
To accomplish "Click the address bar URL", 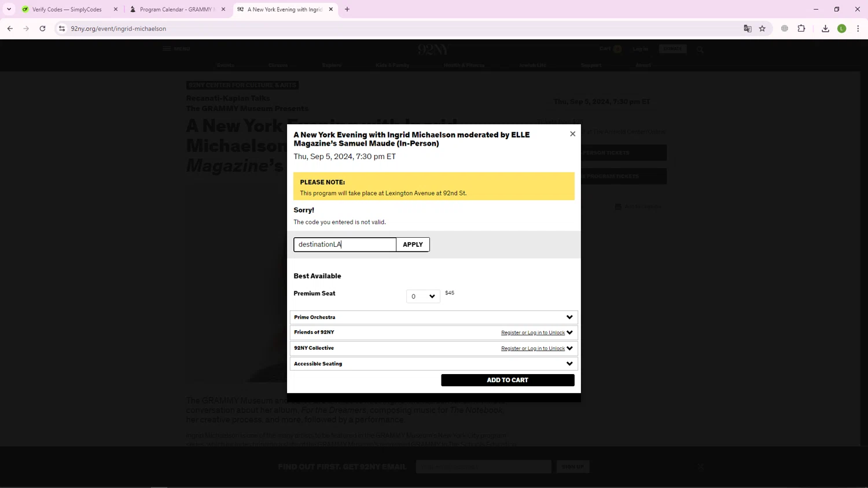I will [118, 28].
